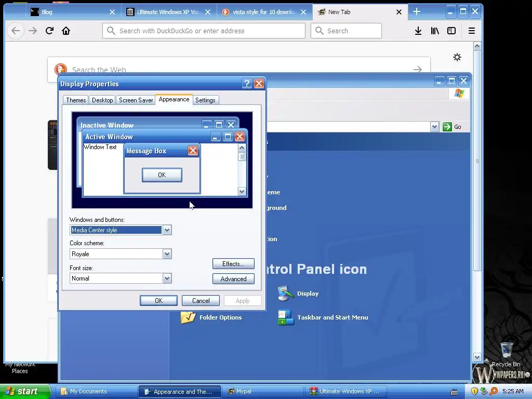The image size is (532, 399).
Task: Click Ultimate Windows XP taskbar button
Action: 345,392
